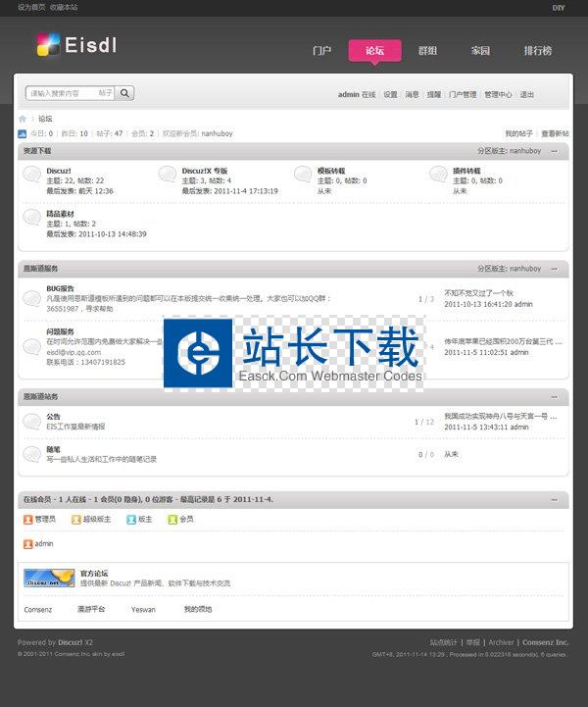This screenshot has width=588, height=707.
Task: Open 设置 in the user bar
Action: [390, 94]
